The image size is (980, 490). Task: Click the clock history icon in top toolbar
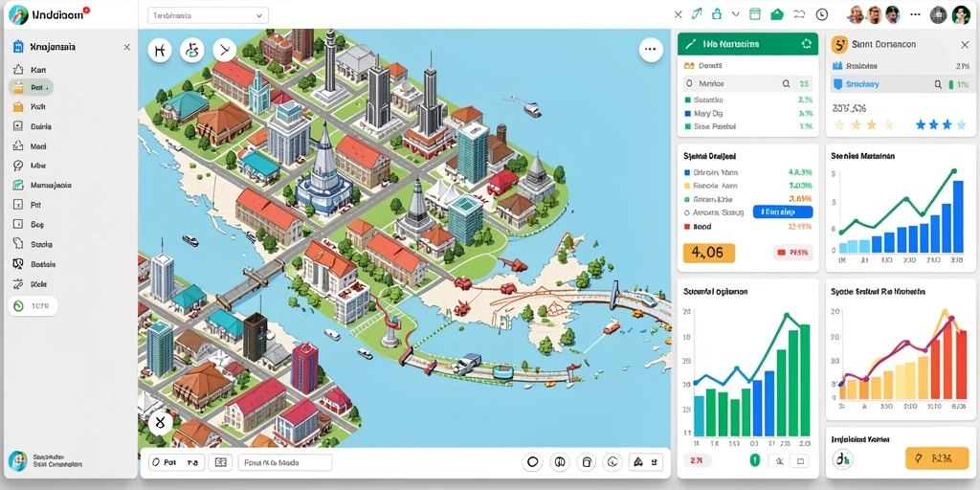click(x=822, y=13)
